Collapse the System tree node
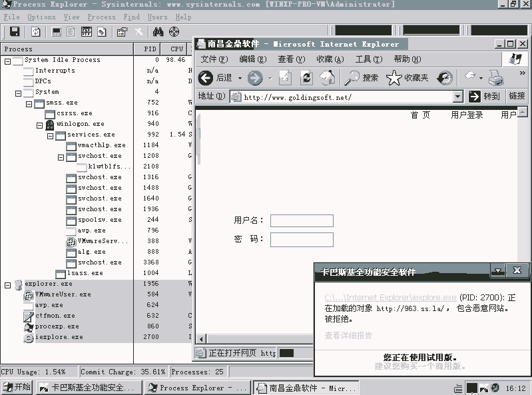The width and height of the screenshot is (532, 395). coord(19,93)
